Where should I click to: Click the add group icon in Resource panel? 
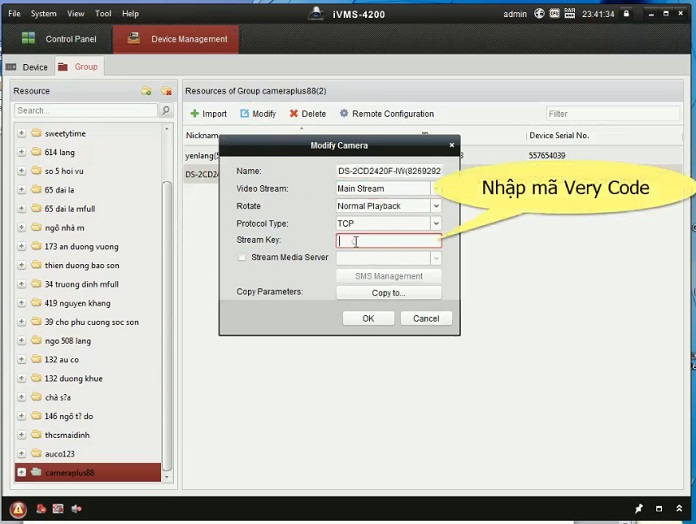[146, 91]
